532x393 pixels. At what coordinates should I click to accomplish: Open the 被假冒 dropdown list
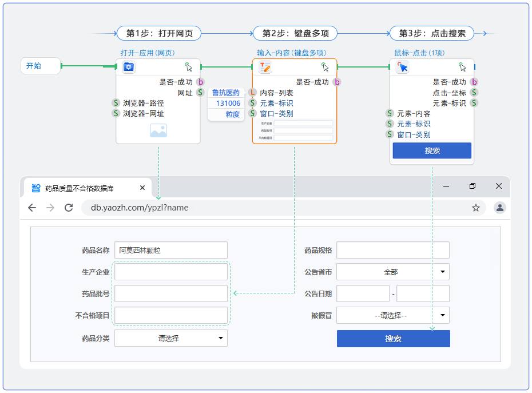(442, 315)
